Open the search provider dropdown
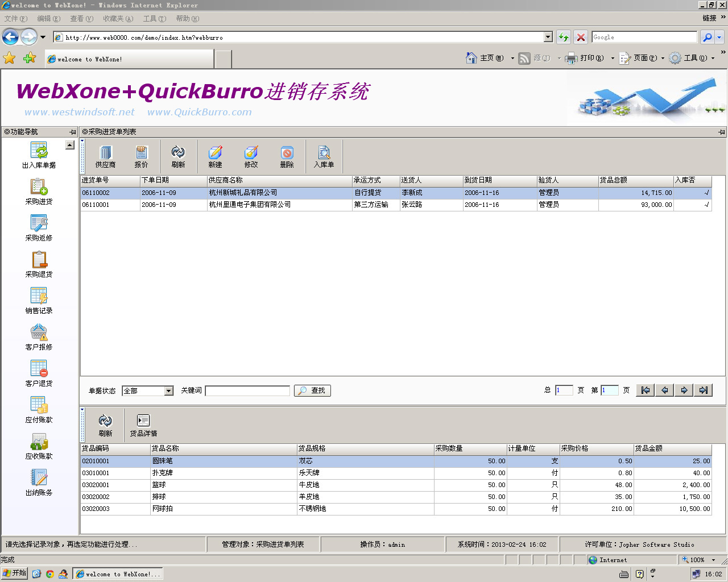The image size is (728, 582). point(719,37)
